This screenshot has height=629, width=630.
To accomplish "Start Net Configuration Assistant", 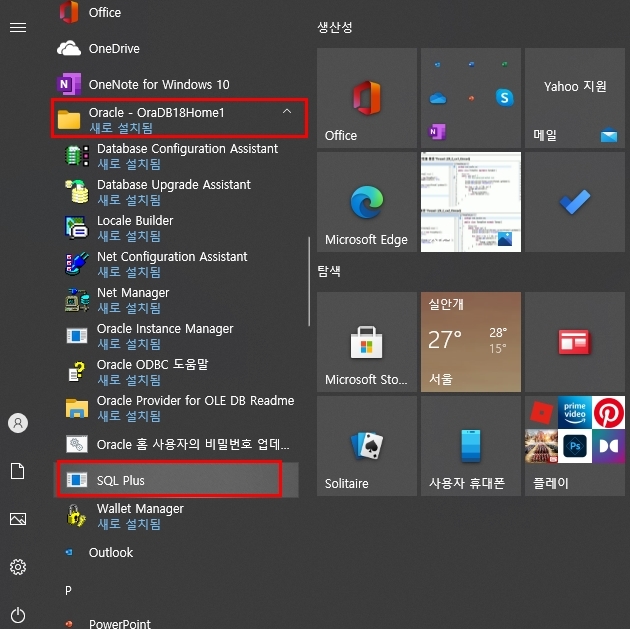I will pos(176,264).
